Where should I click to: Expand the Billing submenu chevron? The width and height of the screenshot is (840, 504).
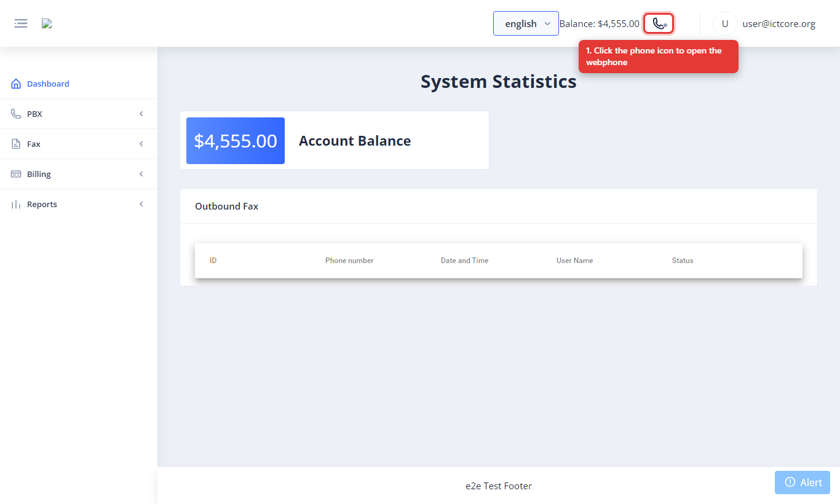point(141,174)
